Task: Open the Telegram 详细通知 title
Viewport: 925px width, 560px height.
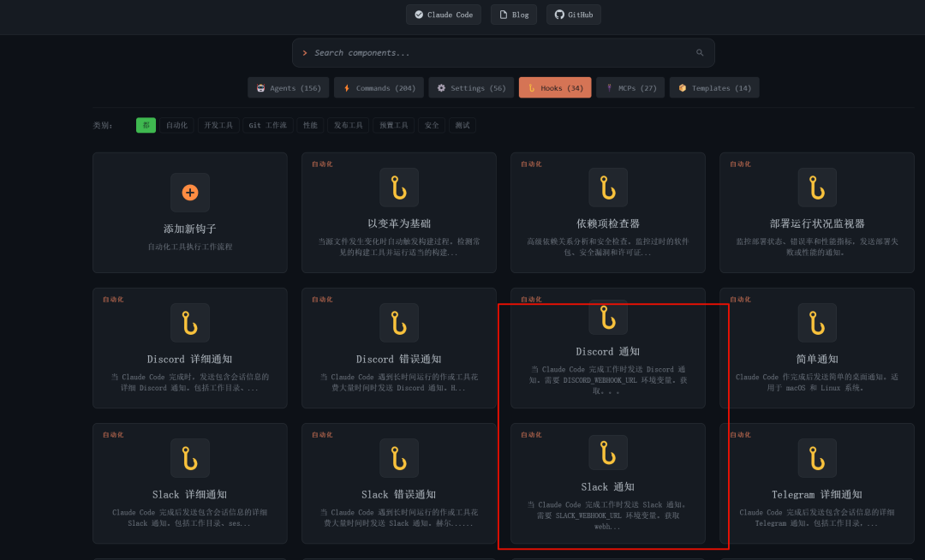Action: click(x=817, y=495)
